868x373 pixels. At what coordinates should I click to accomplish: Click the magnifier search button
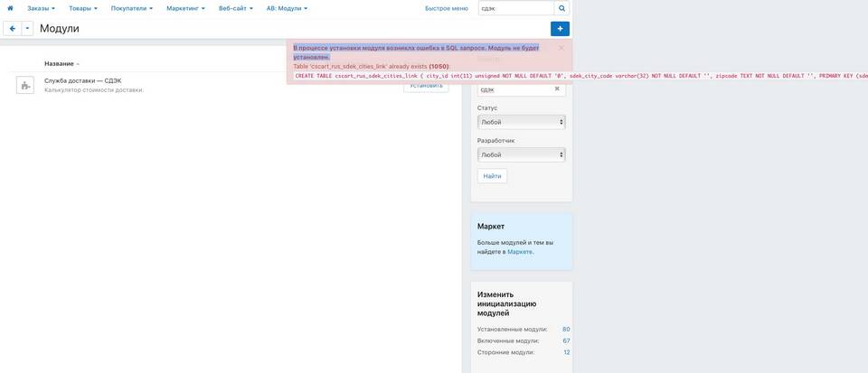[561, 8]
